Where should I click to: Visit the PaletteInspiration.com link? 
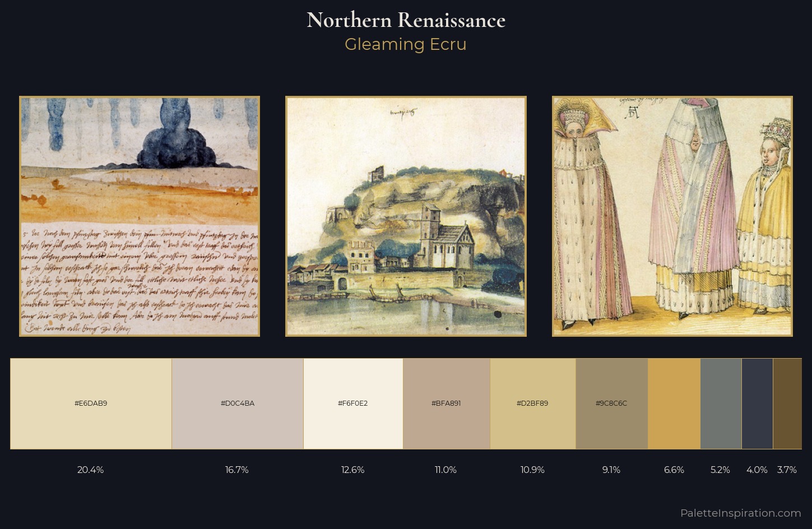click(x=741, y=513)
